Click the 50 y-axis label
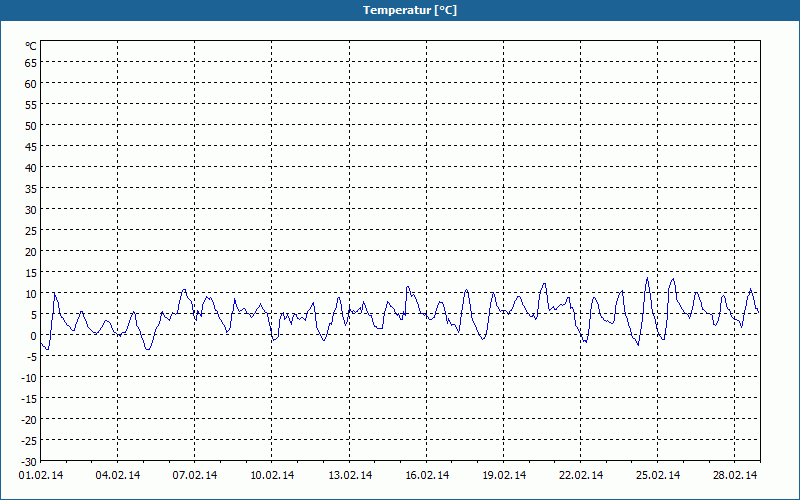The width and height of the screenshot is (800, 500). pyautogui.click(x=31, y=126)
